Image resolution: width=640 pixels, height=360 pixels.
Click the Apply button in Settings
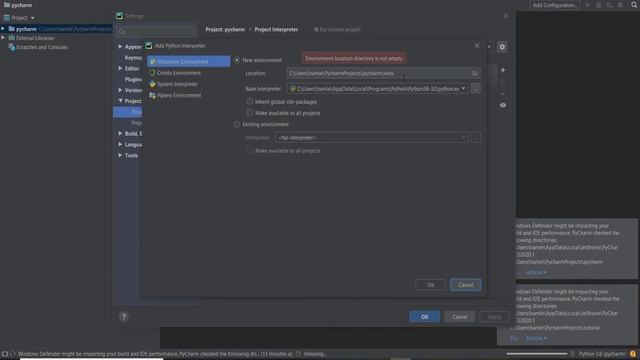coord(494,317)
